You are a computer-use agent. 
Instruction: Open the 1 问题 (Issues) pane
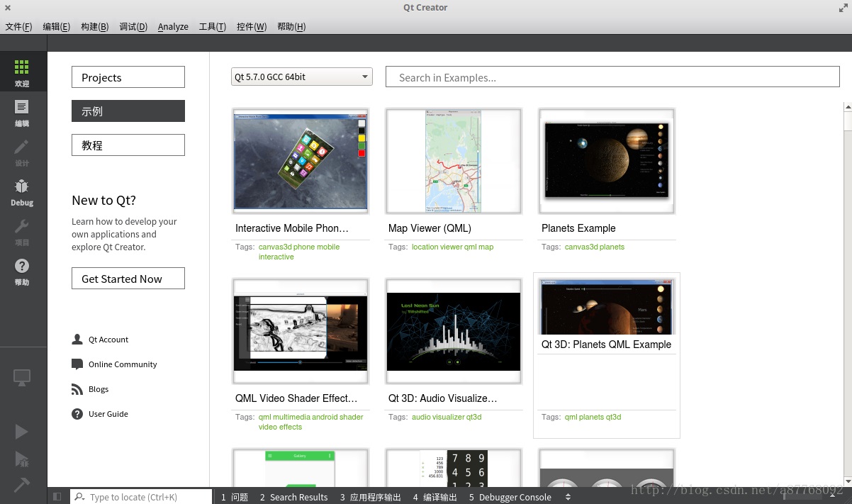pos(235,497)
